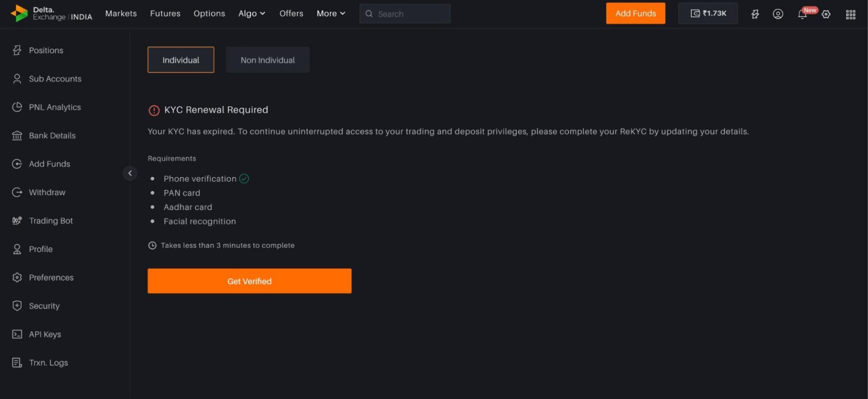This screenshot has width=868, height=399.
Task: Click the user account profile icon
Action: [778, 14]
